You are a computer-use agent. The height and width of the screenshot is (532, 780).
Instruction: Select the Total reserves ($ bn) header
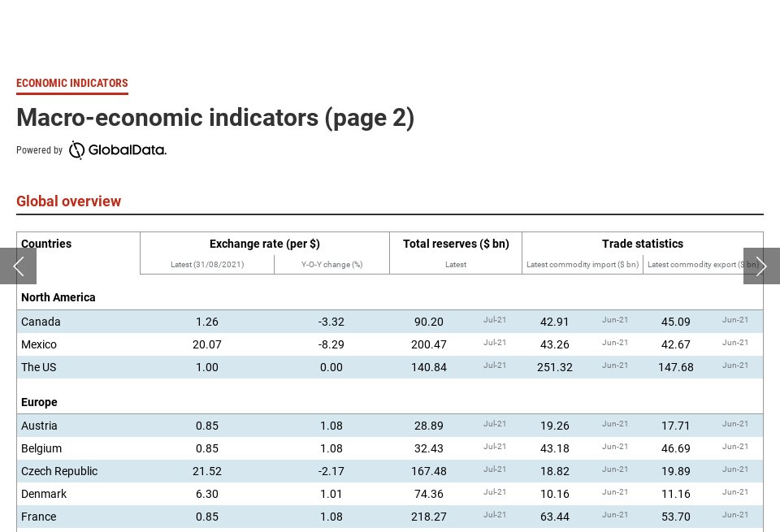pyautogui.click(x=456, y=244)
